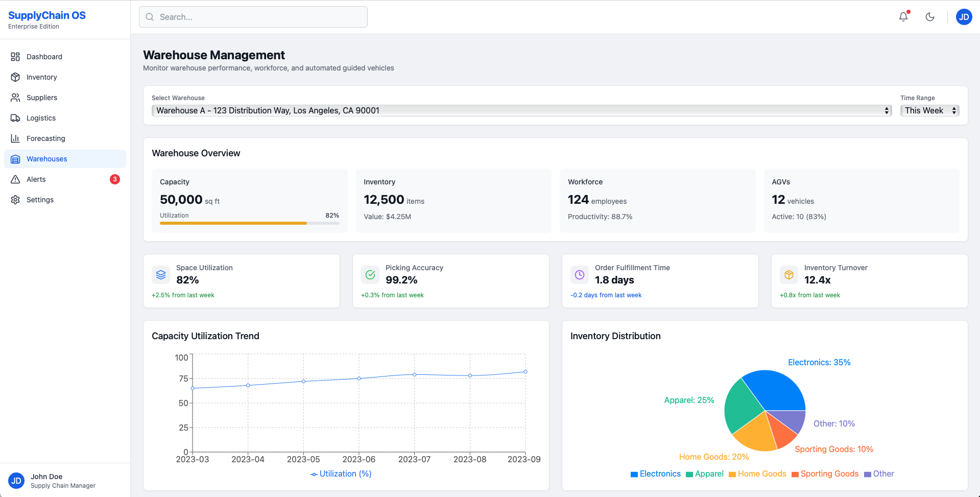Toggle the Electronics legend item in the pie chart

655,474
